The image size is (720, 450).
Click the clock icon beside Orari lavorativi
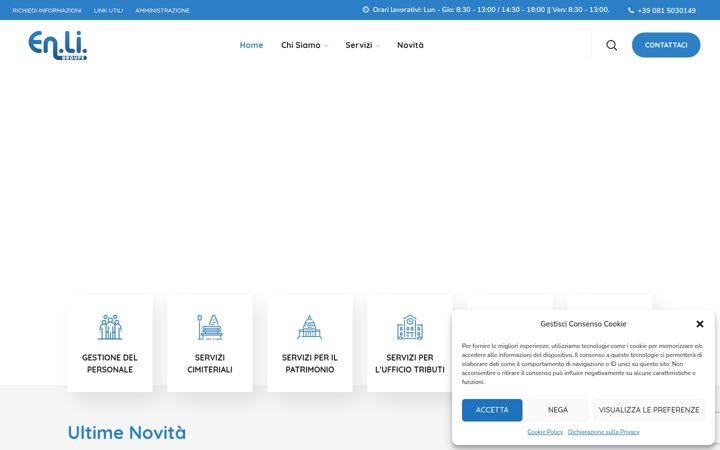tap(366, 9)
